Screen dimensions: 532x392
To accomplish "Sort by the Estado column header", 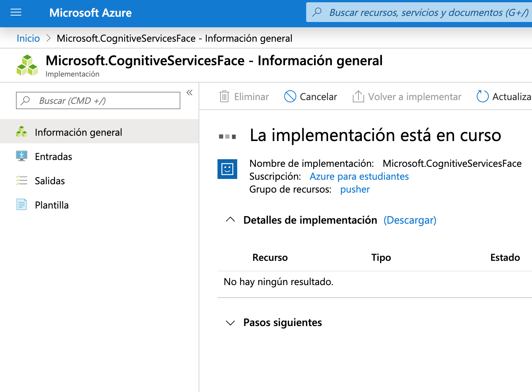I will 505,257.
